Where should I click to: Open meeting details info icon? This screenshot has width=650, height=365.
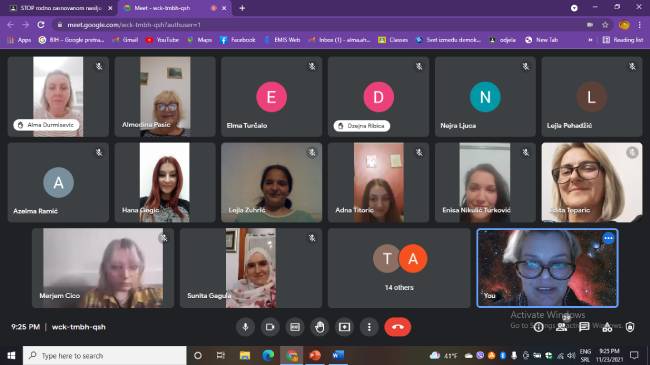tap(538, 327)
